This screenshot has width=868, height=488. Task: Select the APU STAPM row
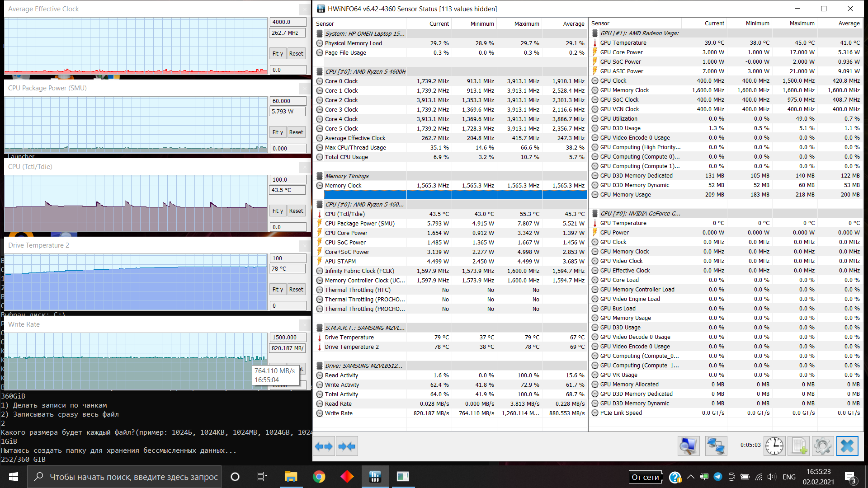[x=451, y=262]
